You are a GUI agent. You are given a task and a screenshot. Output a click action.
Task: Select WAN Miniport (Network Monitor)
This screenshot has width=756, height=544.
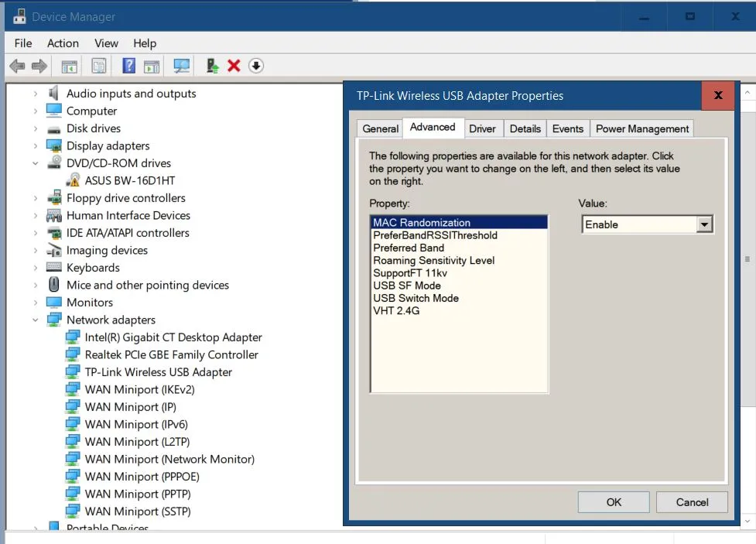(169, 459)
